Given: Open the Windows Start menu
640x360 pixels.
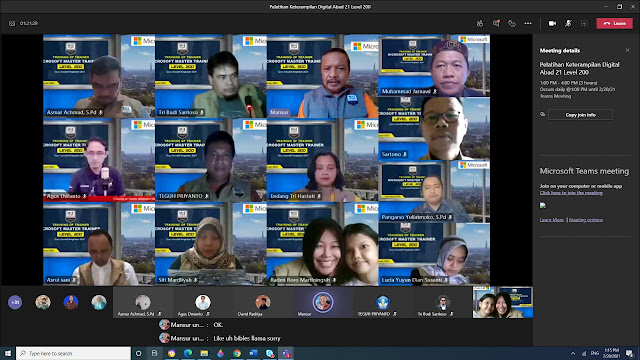Looking at the screenshot, I should pos(8,353).
